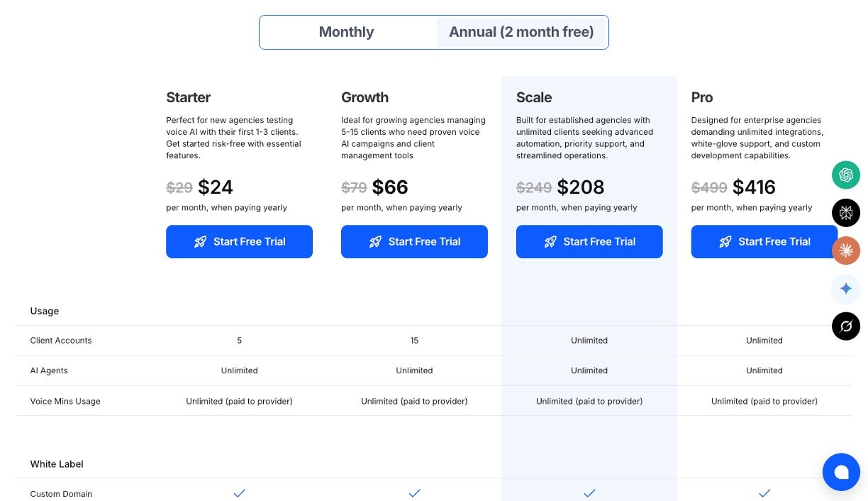The width and height of the screenshot is (868, 501).
Task: Click the Scale plan heading
Action: click(534, 97)
